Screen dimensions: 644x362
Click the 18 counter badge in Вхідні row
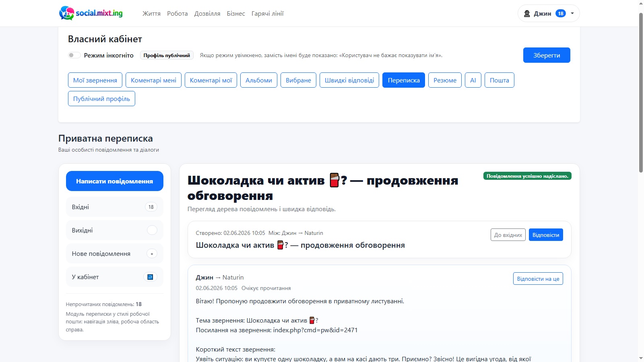coord(151,207)
